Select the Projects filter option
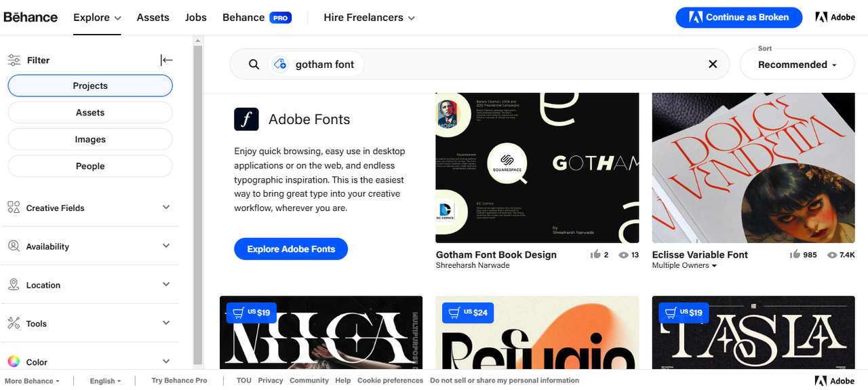This screenshot has height=390, width=868. 90,85
